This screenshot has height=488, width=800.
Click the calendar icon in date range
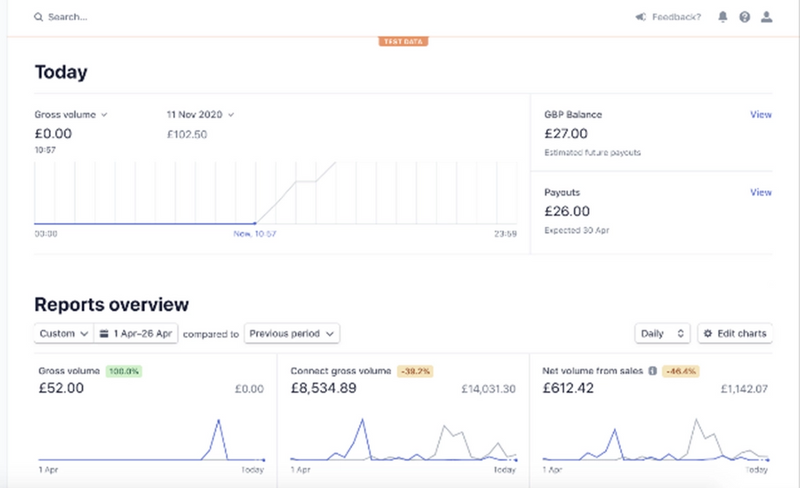tap(104, 333)
